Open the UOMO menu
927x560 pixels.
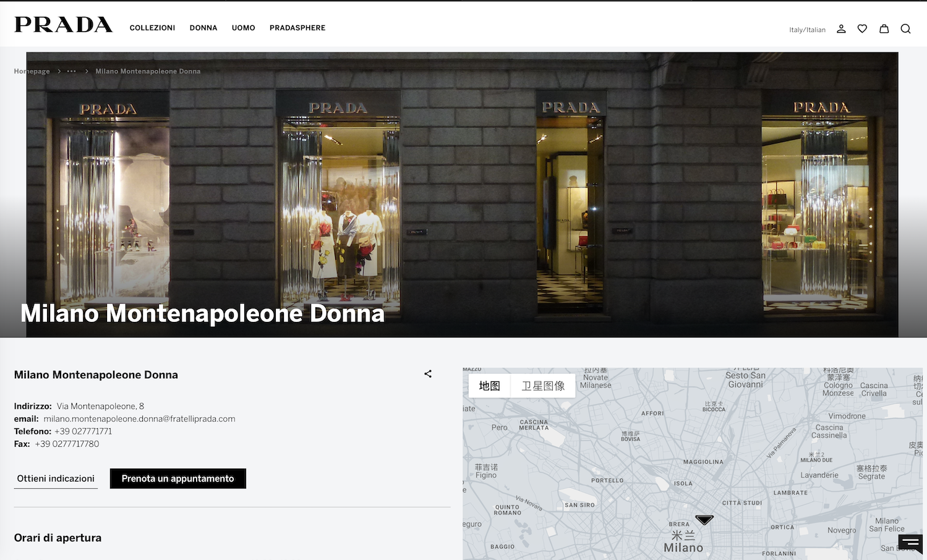click(x=244, y=28)
